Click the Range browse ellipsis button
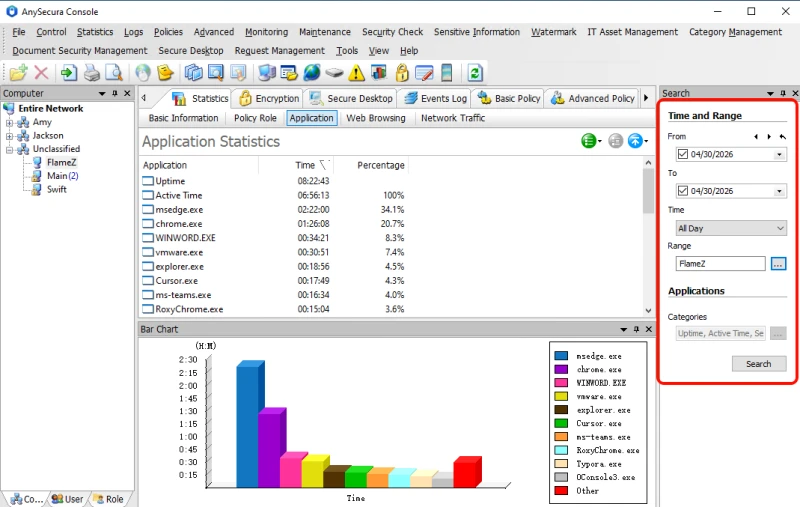800x507 pixels. point(778,264)
